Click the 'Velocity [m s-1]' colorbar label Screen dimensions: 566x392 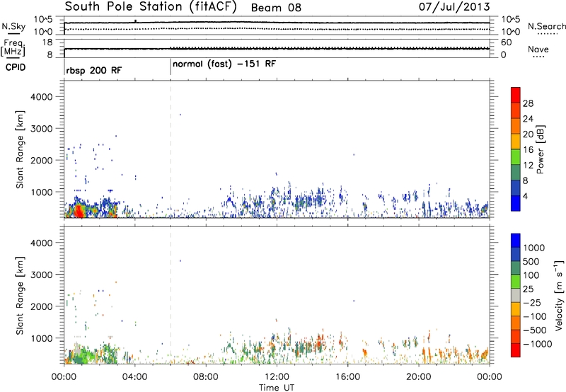559,295
